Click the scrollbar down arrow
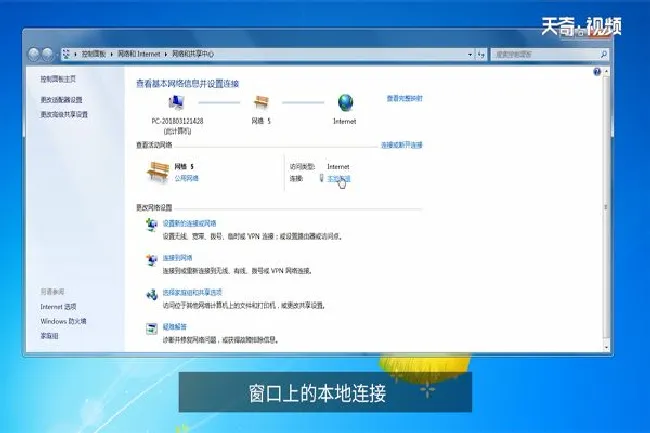This screenshot has height=433, width=650. click(606, 347)
